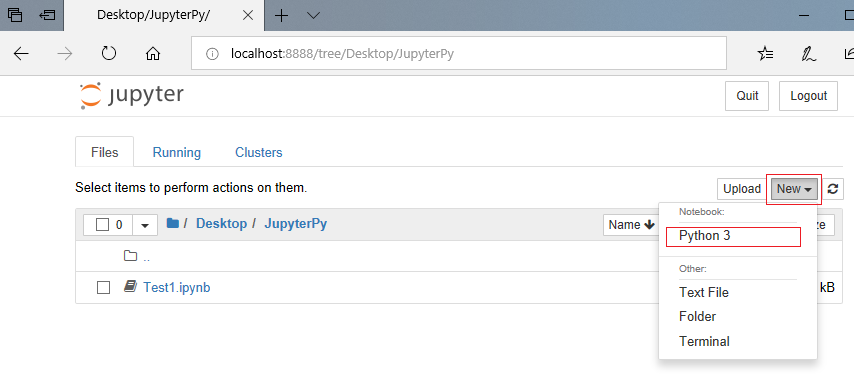The image size is (854, 374).
Task: Minimize the browser window
Action: click(x=805, y=15)
